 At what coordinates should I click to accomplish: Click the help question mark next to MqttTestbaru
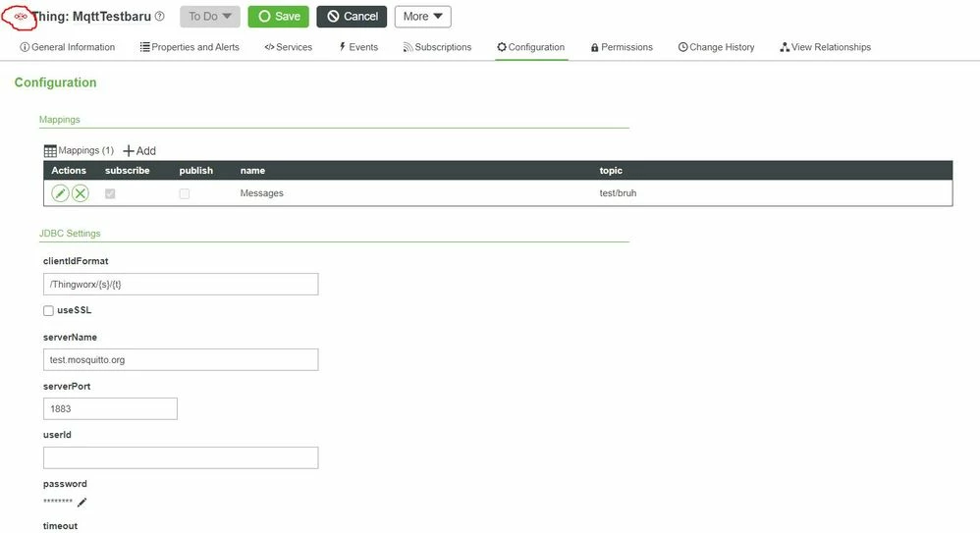tap(160, 17)
